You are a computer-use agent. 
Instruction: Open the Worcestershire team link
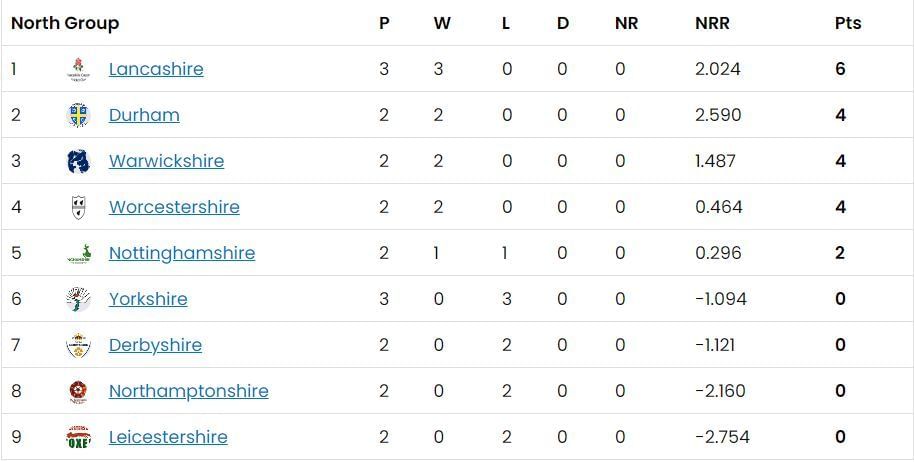point(174,207)
